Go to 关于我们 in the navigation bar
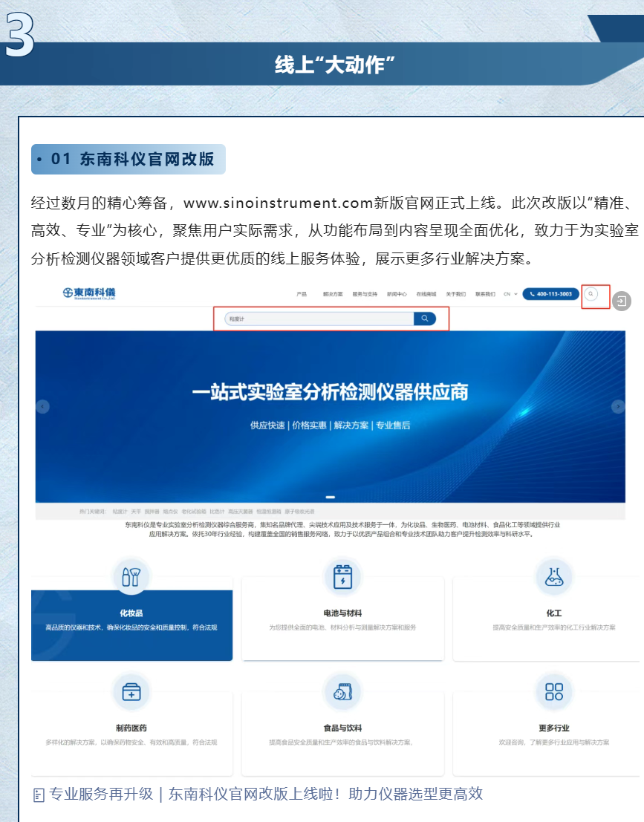Viewport: 644px width, 822px height. (455, 294)
